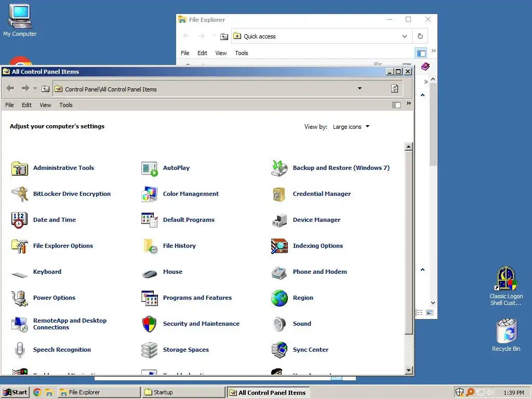The width and height of the screenshot is (532, 399).
Task: Open the File menu in File Explorer
Action: pos(185,54)
